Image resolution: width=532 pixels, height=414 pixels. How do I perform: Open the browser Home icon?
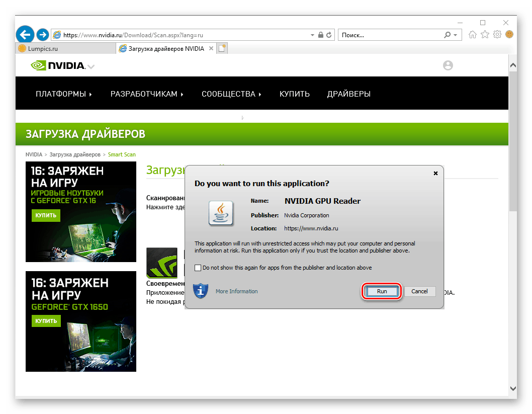pos(473,35)
